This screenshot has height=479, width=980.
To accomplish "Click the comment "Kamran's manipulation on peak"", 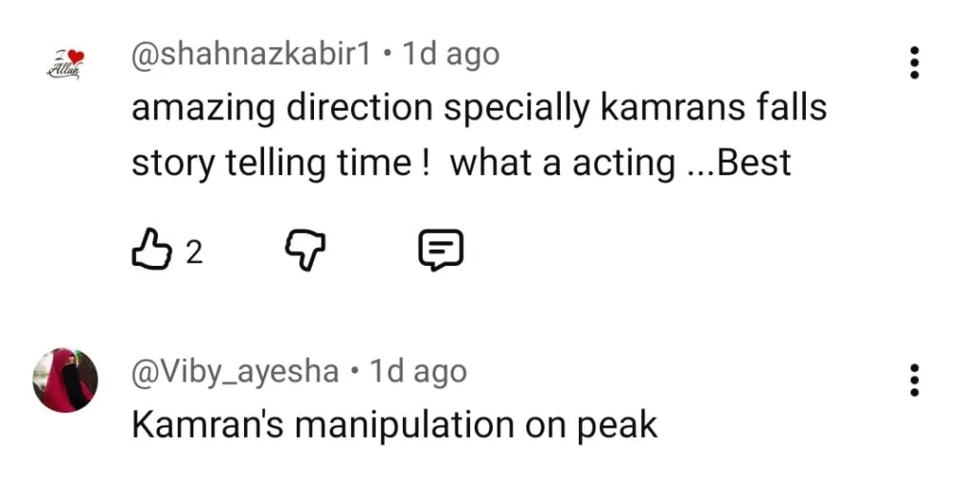I will point(393,425).
